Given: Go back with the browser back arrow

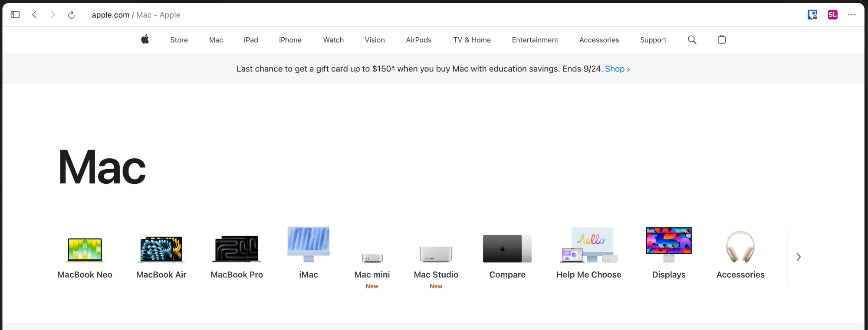Looking at the screenshot, I should click(x=34, y=15).
